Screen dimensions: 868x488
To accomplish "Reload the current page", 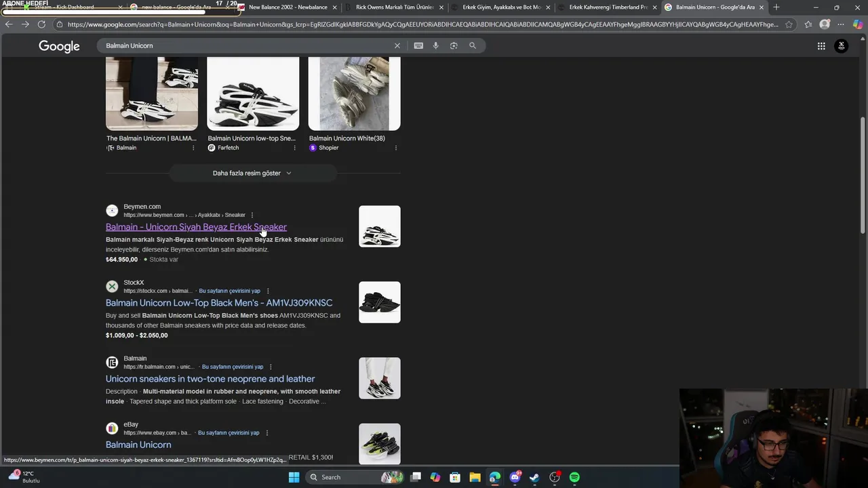I will click(x=41, y=24).
